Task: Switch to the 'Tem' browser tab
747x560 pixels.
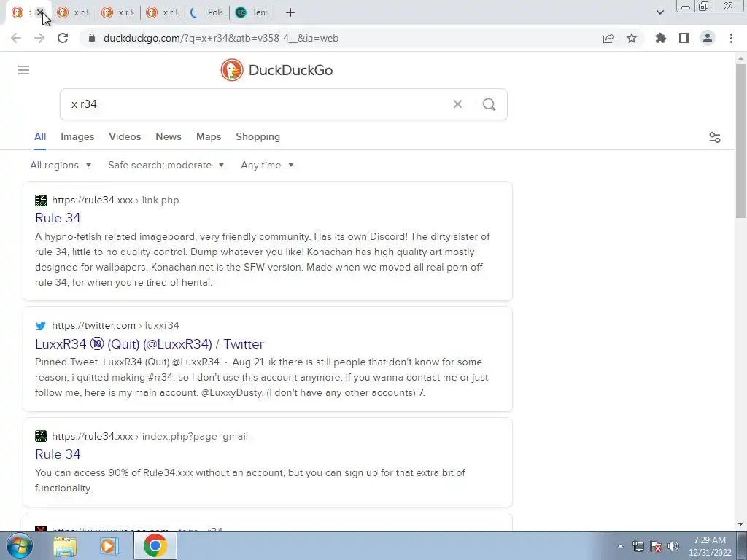Action: point(252,12)
